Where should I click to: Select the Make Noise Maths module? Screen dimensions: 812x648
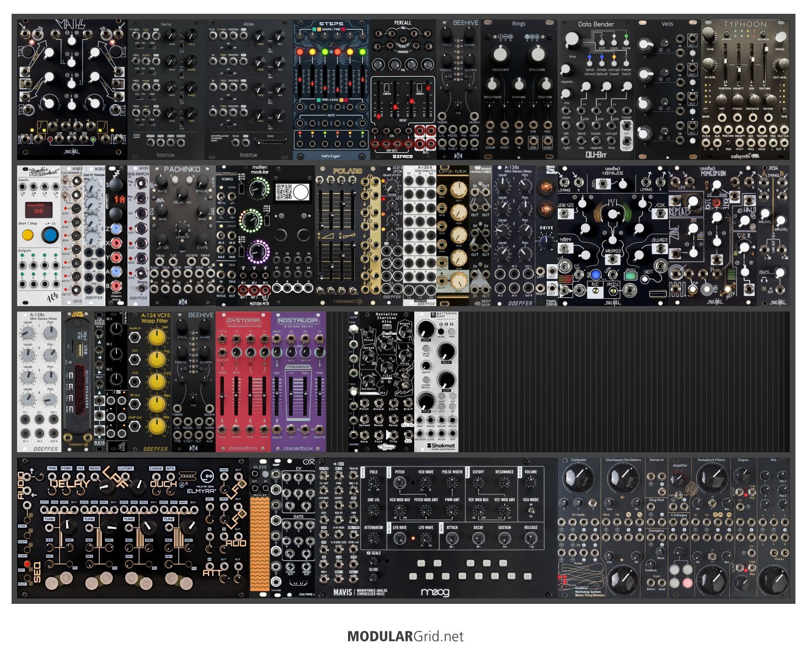pyautogui.click(x=72, y=89)
